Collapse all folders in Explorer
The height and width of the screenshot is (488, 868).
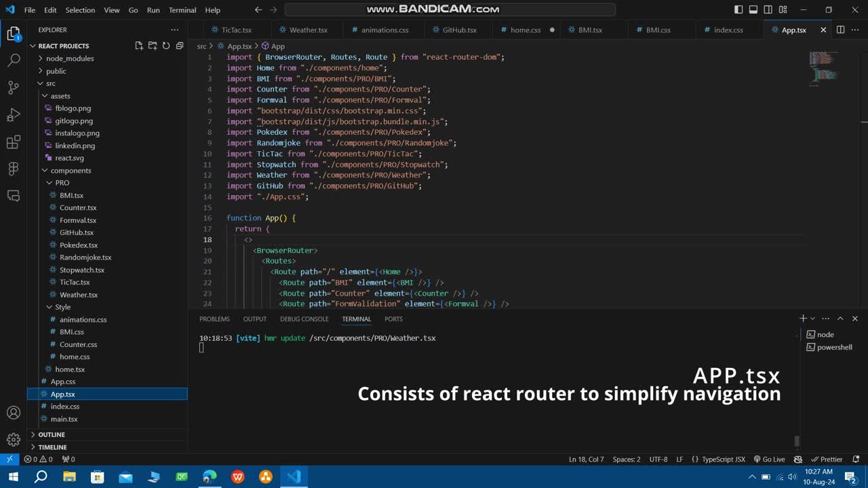[x=180, y=46]
